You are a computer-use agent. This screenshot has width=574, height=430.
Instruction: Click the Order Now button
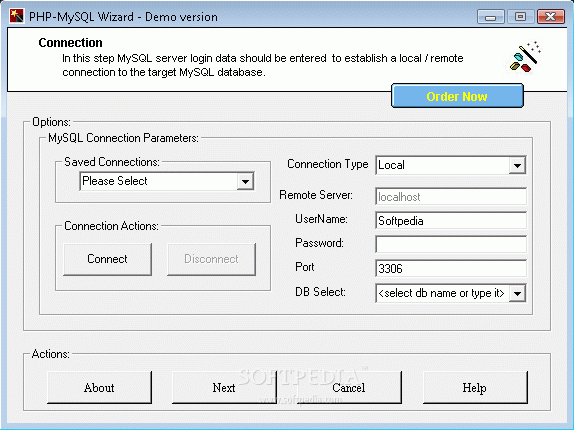pos(457,96)
